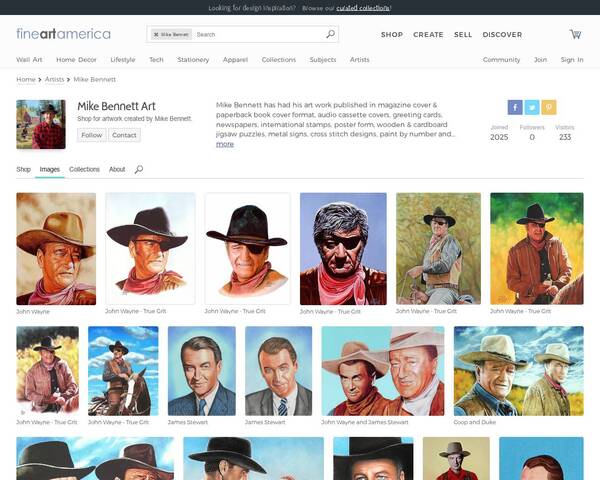Open the shopping cart icon
Screen dimensions: 600x480
[575, 34]
